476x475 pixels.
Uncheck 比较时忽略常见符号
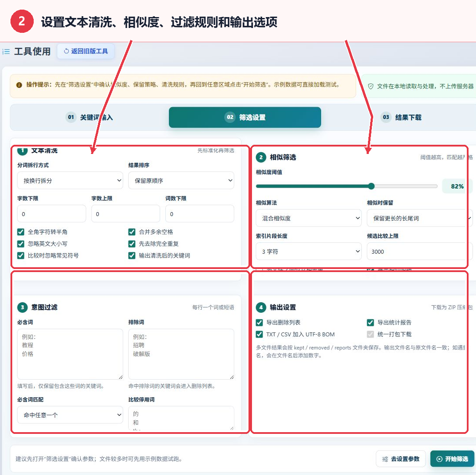(x=21, y=255)
